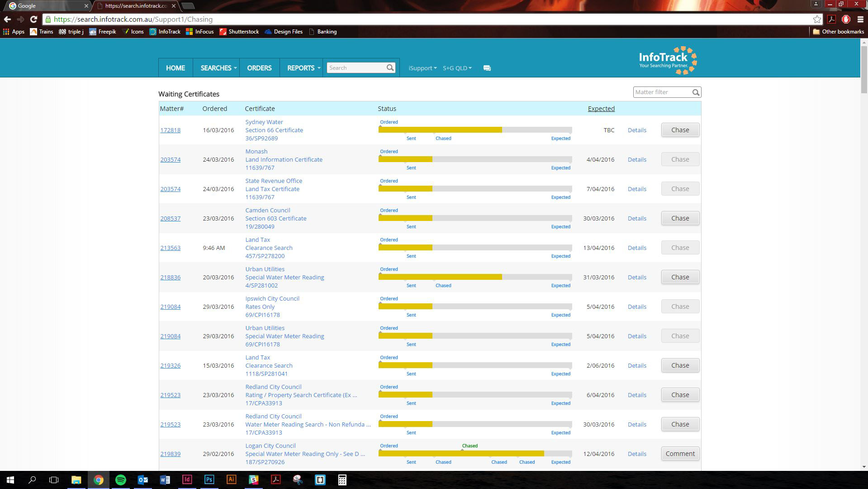Open the Shutterstock bookmark
The height and width of the screenshot is (489, 868).
pos(239,32)
